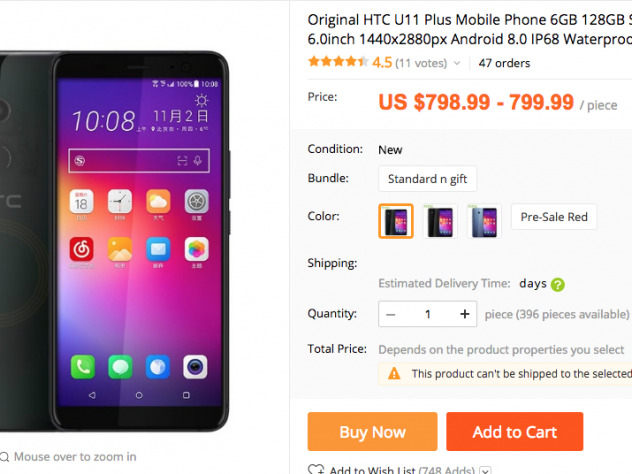Click the quantity input field
632x474 pixels.
[x=428, y=314]
